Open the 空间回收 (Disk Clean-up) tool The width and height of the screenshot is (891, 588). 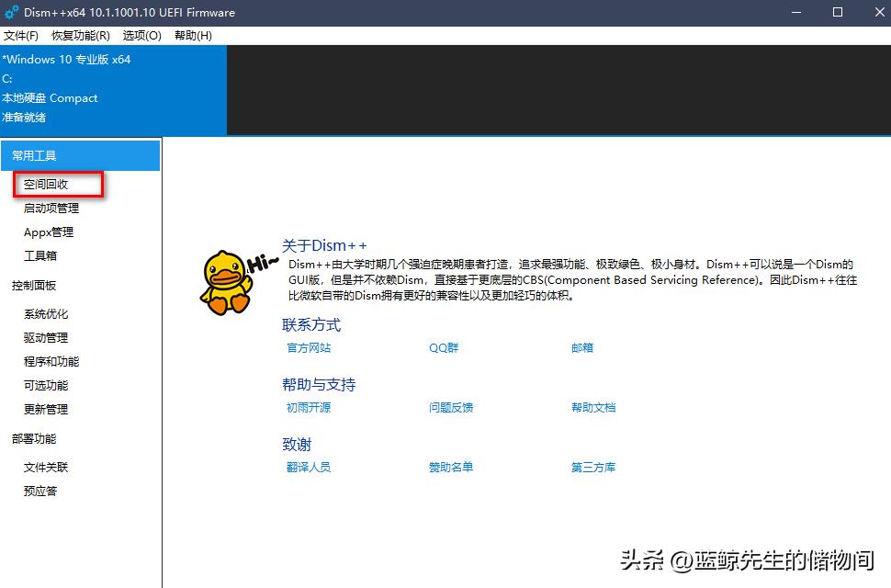pos(48,184)
